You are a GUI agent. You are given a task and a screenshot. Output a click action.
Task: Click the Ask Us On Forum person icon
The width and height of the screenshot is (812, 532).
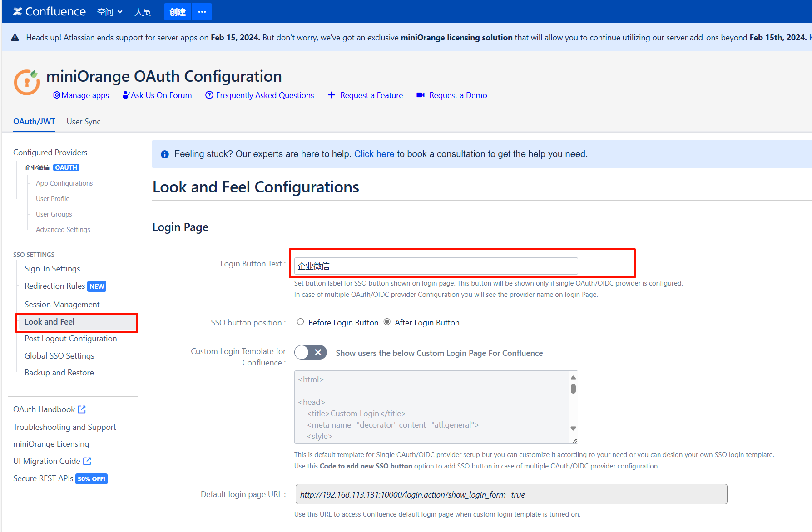pos(126,95)
